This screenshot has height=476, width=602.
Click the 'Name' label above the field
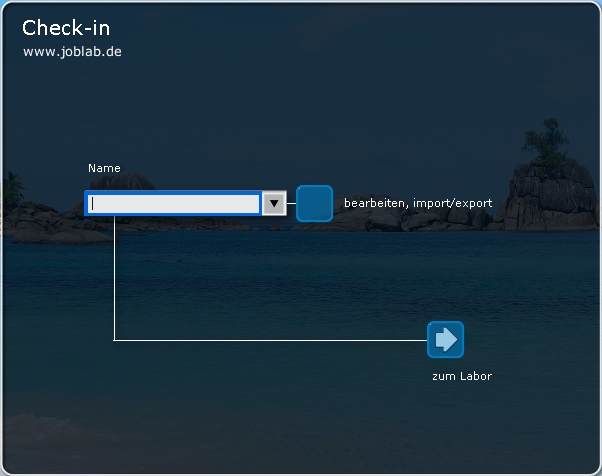(x=104, y=168)
